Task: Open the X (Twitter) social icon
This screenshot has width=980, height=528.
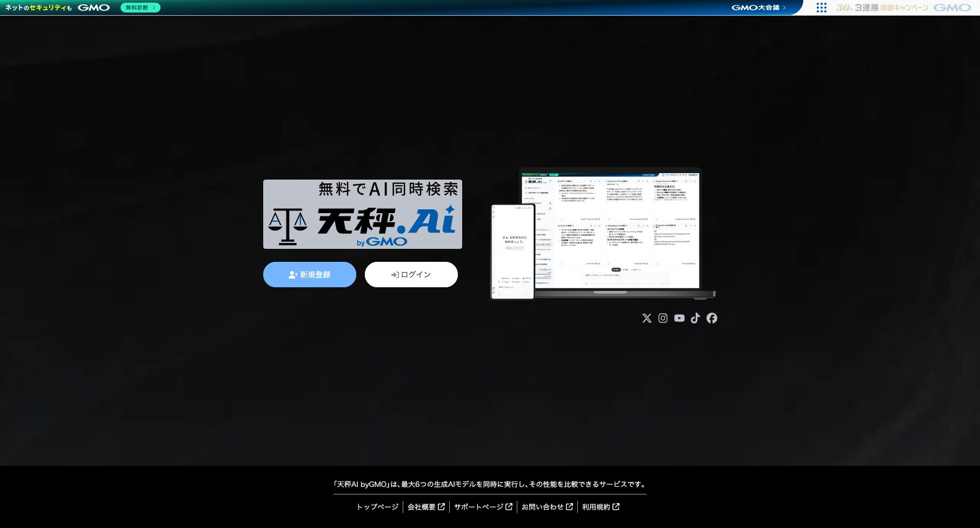Action: tap(646, 318)
